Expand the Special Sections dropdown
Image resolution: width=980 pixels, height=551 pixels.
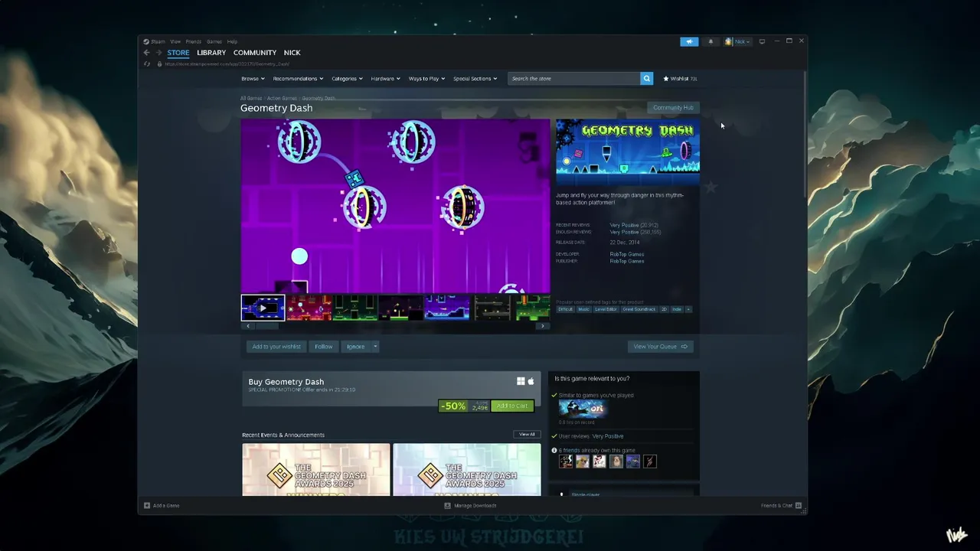tap(475, 78)
